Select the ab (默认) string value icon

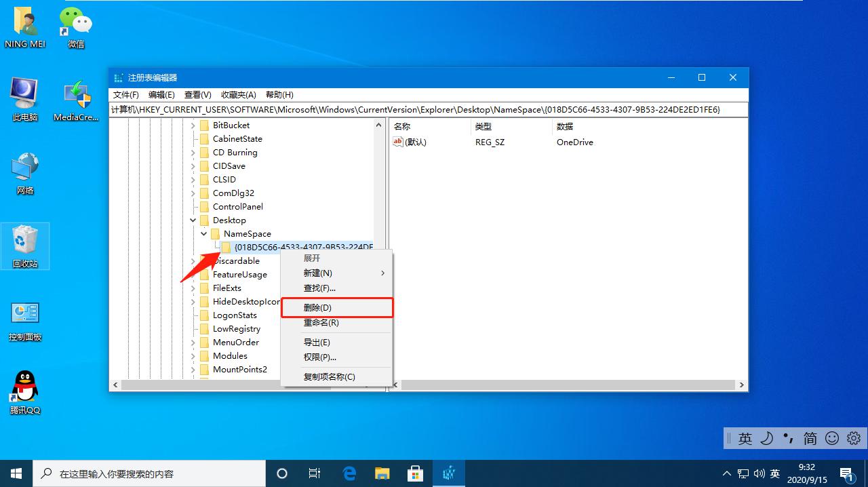click(399, 142)
